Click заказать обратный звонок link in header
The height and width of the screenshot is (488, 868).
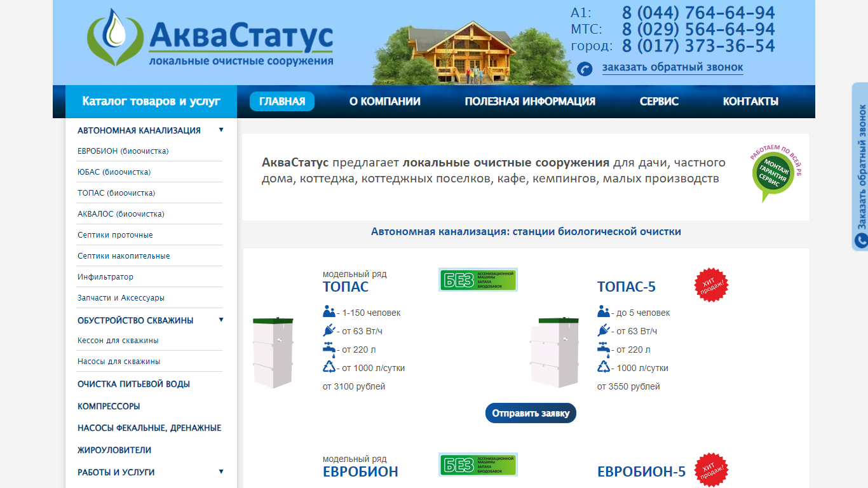tap(672, 67)
